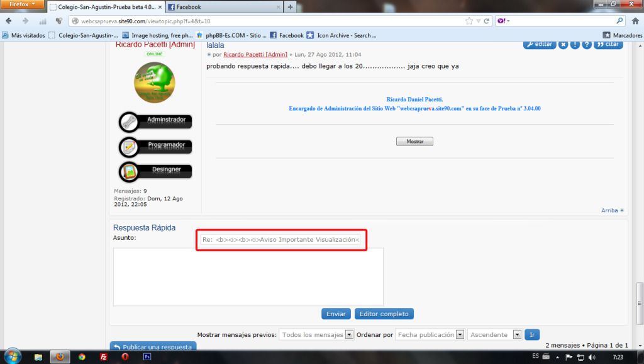
Task: Click Publicar una respuesta button
Action: (153, 346)
